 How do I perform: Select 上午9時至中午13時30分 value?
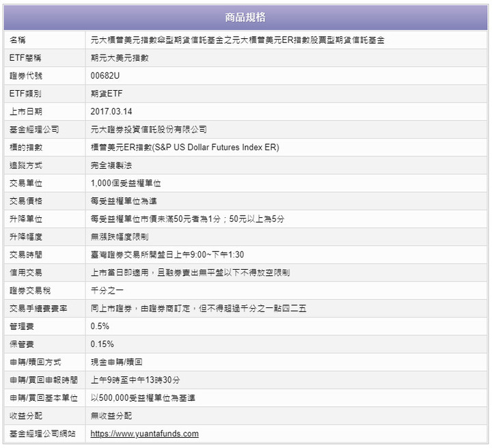pos(135,380)
